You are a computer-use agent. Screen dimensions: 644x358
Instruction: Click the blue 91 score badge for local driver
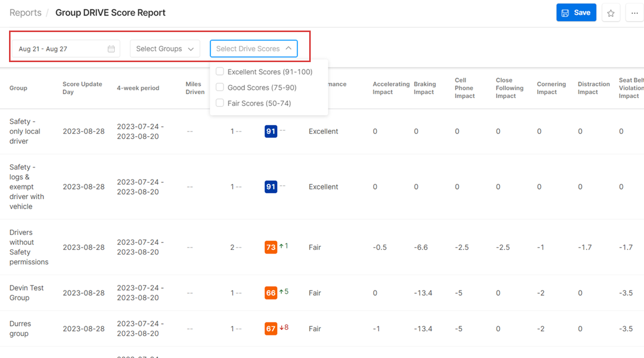click(271, 131)
